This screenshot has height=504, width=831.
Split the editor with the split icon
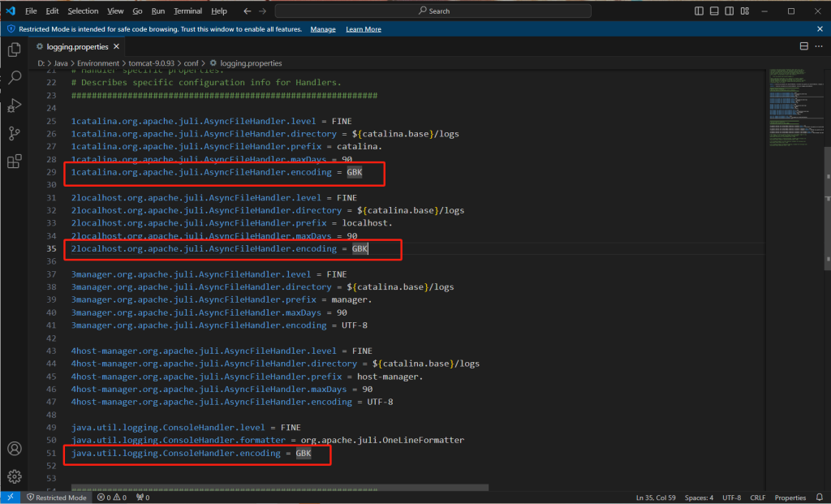pos(804,46)
